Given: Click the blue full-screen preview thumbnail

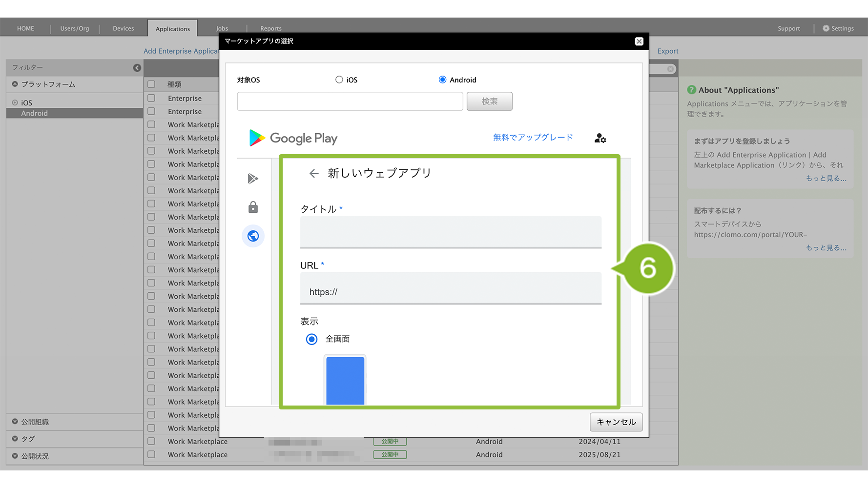Looking at the screenshot, I should coord(345,380).
